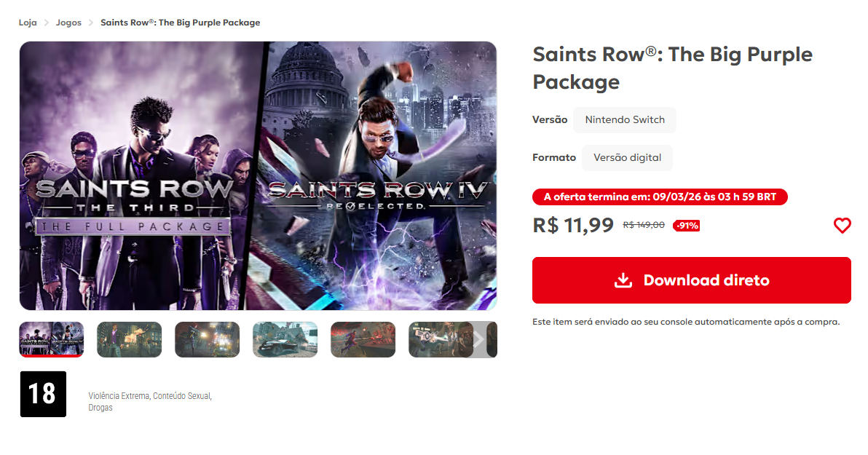
Task: Click the -91% discount badge
Action: (686, 226)
